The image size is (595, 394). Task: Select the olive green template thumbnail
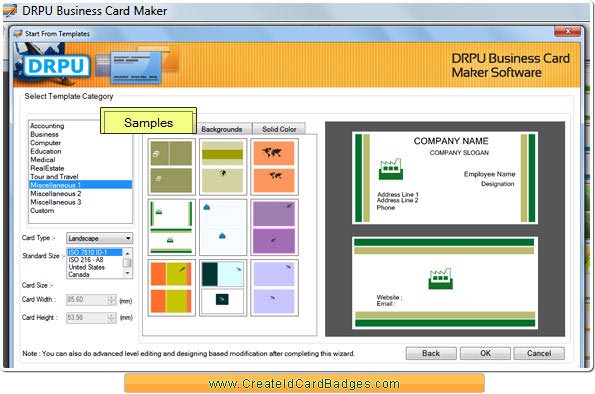tap(172, 167)
